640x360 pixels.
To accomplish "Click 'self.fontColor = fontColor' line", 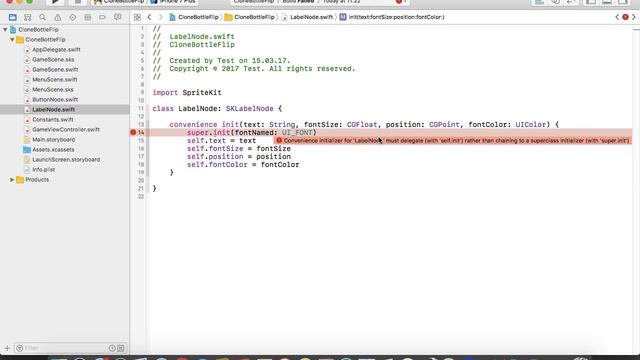I will click(x=243, y=164).
